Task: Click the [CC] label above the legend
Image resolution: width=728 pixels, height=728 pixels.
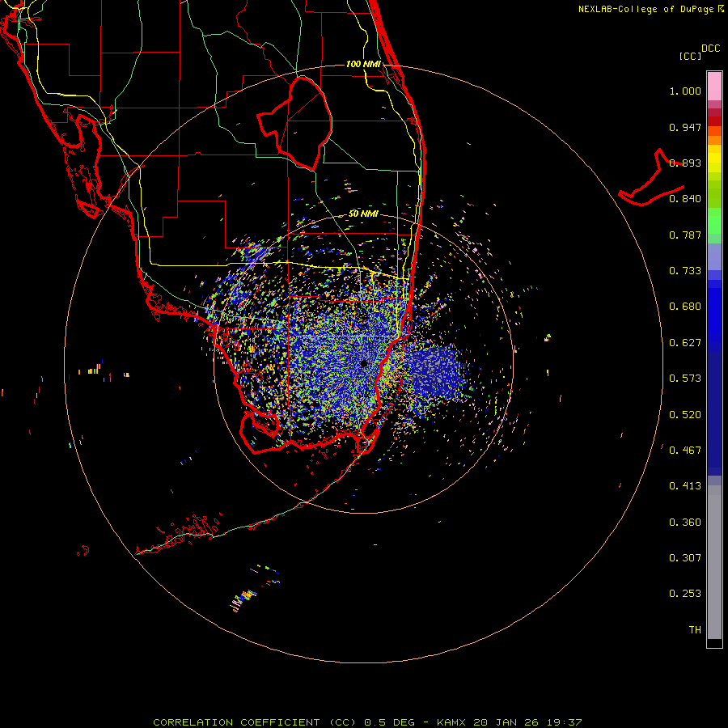Action: pyautogui.click(x=690, y=56)
